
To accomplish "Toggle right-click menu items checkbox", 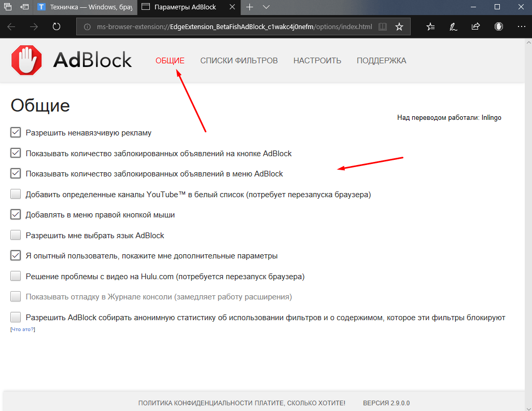I will [x=16, y=215].
